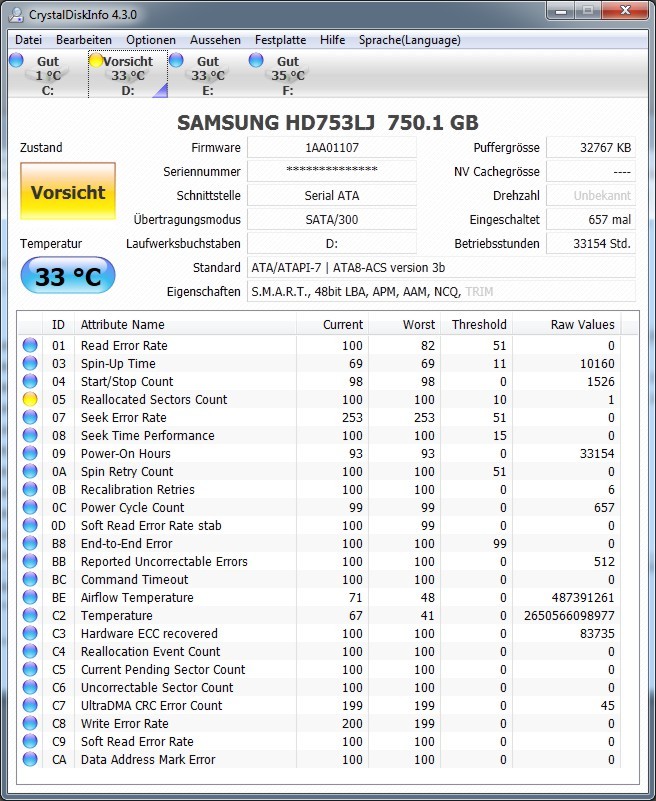Click the Betriebsstunden field 33154 Std.
Viewport: 656px width, 801px height.
[x=591, y=244]
